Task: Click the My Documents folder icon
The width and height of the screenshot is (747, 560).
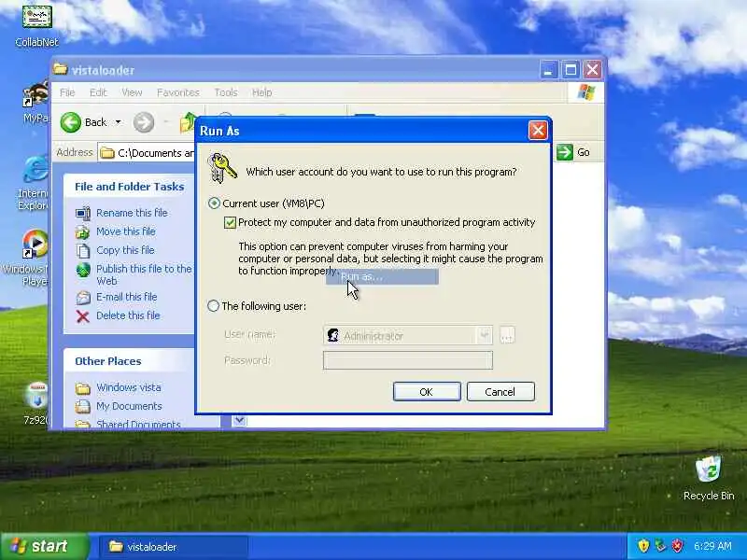Action: coord(83,407)
